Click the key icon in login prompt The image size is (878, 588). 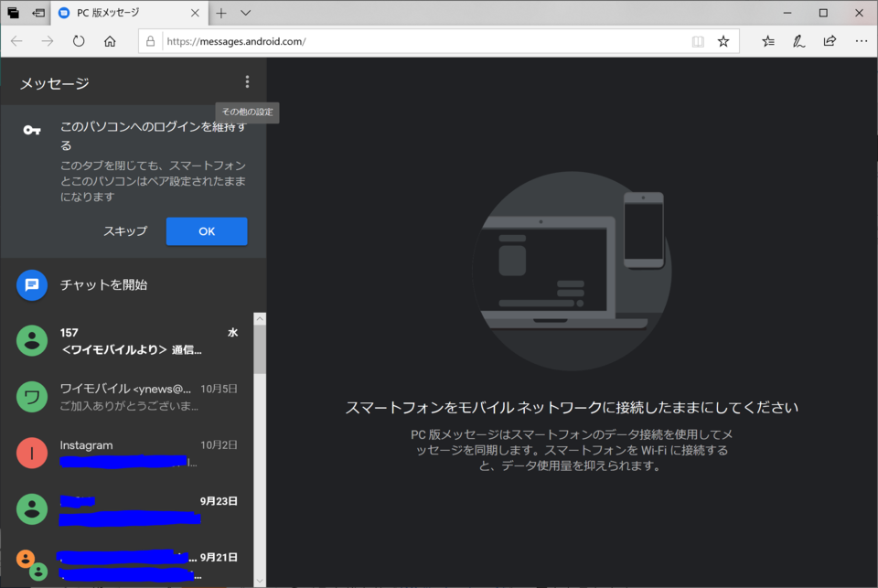(32, 131)
